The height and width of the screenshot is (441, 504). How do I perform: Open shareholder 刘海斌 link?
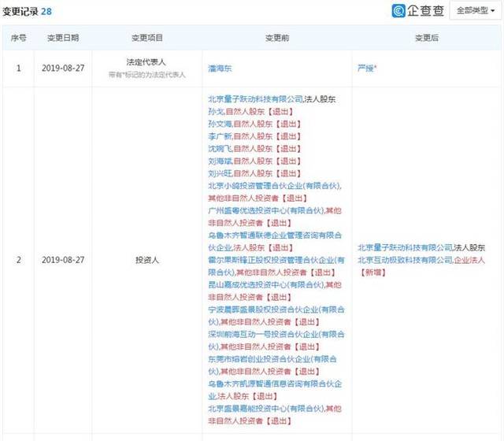click(220, 161)
